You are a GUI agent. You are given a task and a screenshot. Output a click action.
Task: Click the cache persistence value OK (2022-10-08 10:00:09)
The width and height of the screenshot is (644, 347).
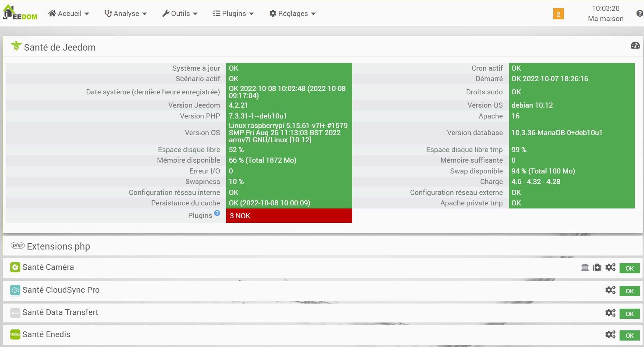(x=269, y=203)
